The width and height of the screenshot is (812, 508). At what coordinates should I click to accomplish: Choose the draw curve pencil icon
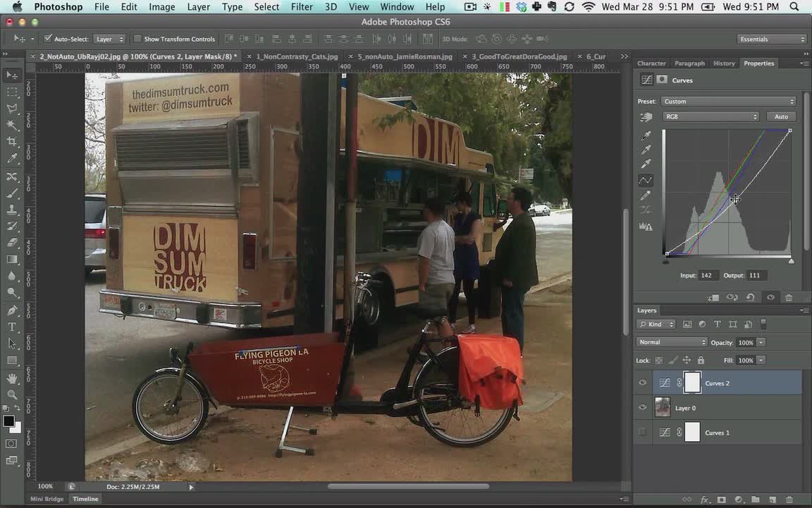[645, 195]
